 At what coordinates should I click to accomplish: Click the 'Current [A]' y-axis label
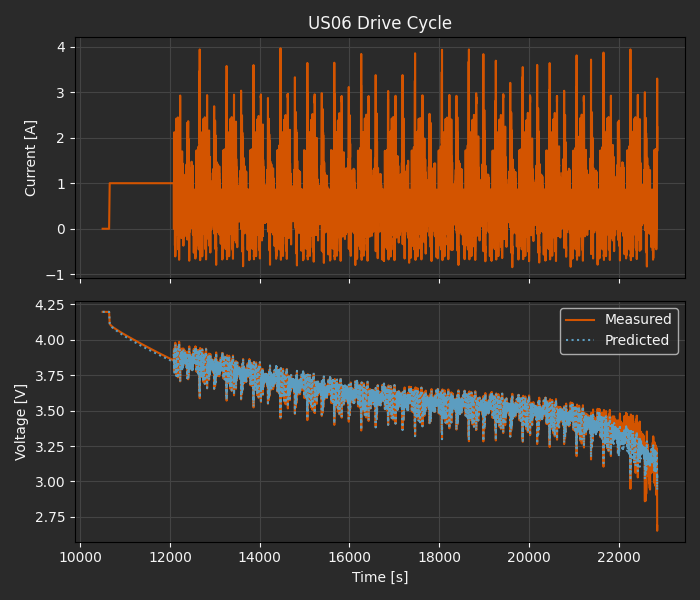[x=31, y=158]
